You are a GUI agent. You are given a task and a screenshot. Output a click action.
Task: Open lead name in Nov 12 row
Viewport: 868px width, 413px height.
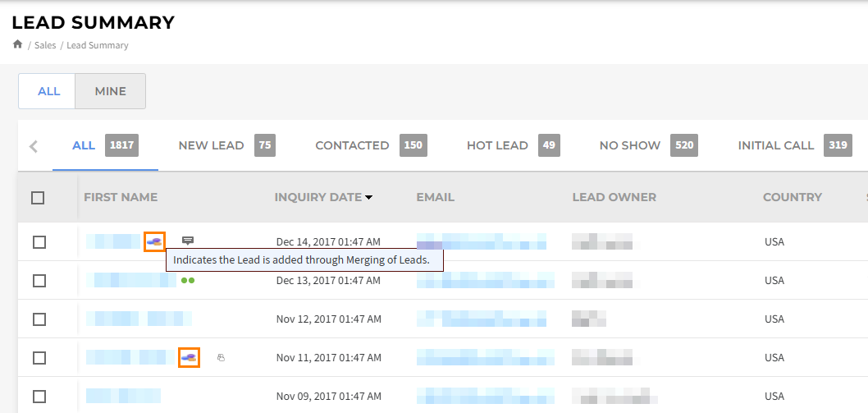[139, 319]
